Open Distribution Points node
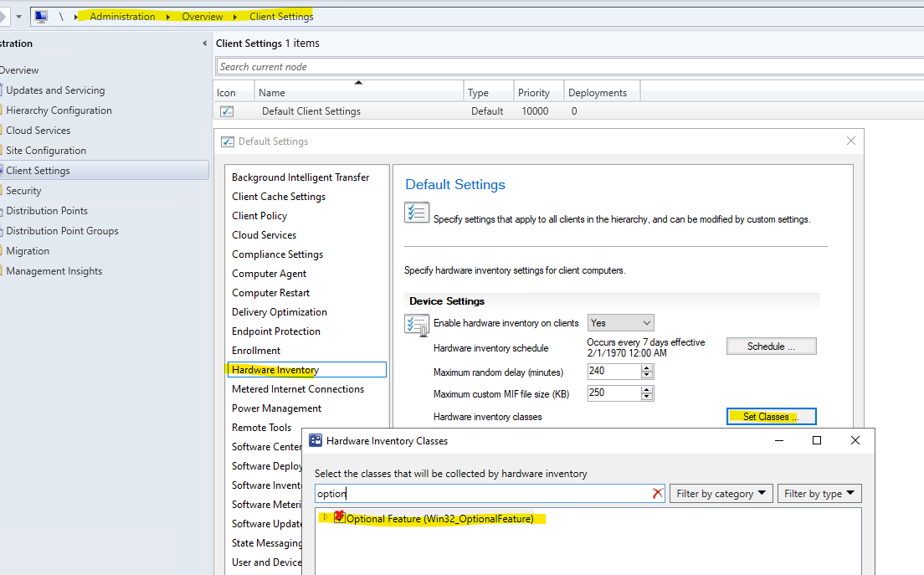Image resolution: width=924 pixels, height=575 pixels. coord(47,211)
